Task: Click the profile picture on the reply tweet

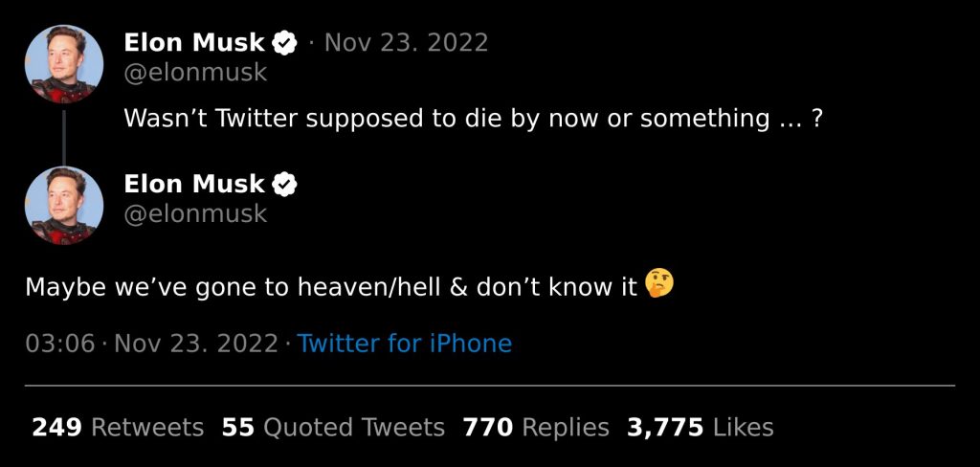Action: (x=63, y=205)
